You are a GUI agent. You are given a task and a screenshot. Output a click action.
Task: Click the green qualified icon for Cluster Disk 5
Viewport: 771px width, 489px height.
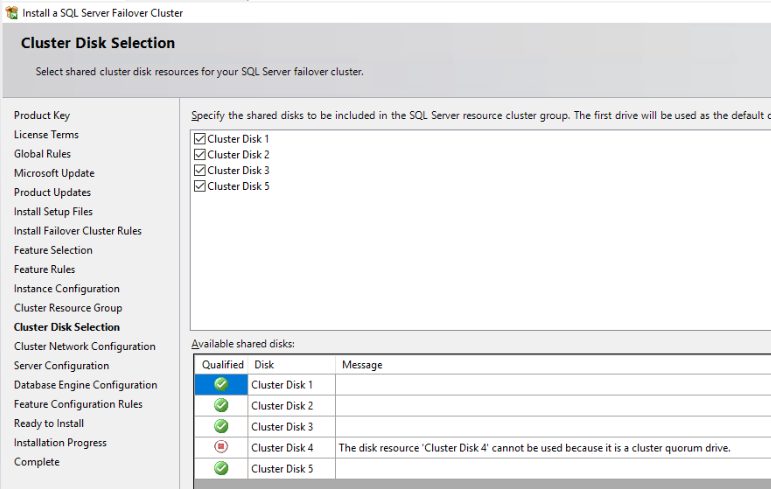click(221, 468)
